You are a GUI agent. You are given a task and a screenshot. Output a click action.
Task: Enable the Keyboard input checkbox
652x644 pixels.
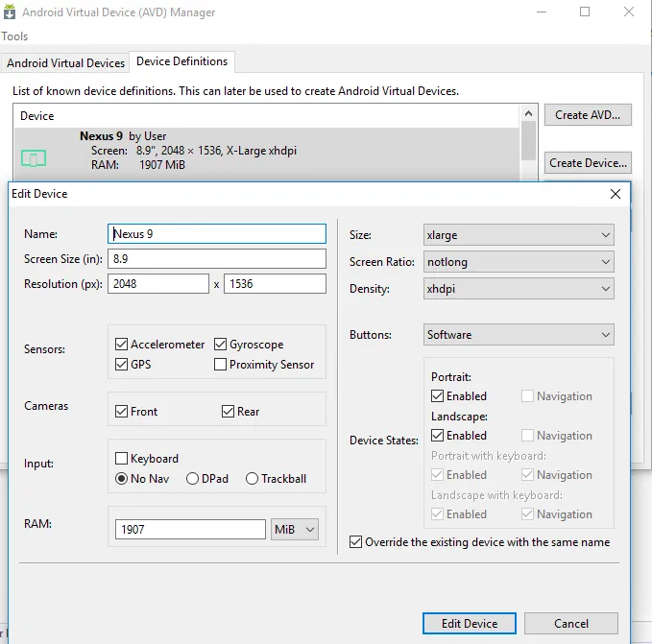pos(121,458)
